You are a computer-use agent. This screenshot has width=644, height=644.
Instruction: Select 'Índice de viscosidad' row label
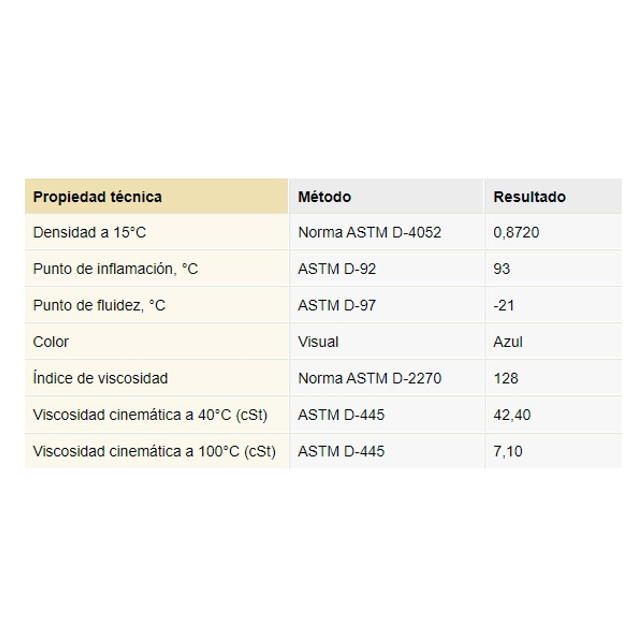click(x=100, y=378)
